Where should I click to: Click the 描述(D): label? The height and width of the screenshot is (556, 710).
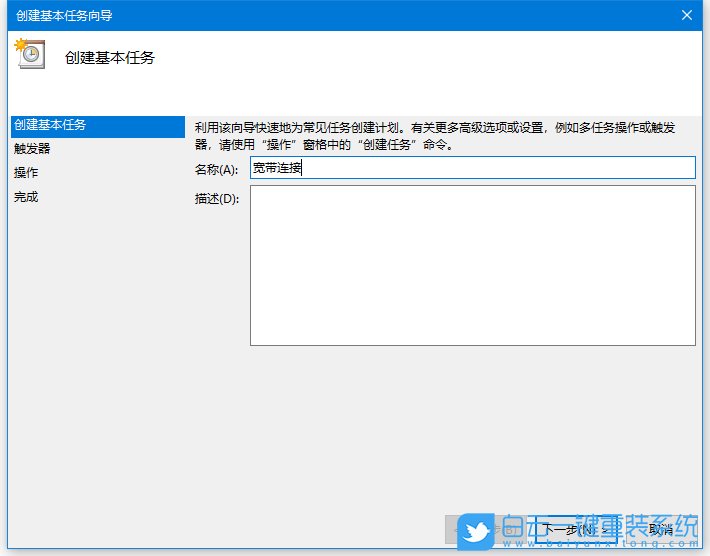tap(217, 199)
